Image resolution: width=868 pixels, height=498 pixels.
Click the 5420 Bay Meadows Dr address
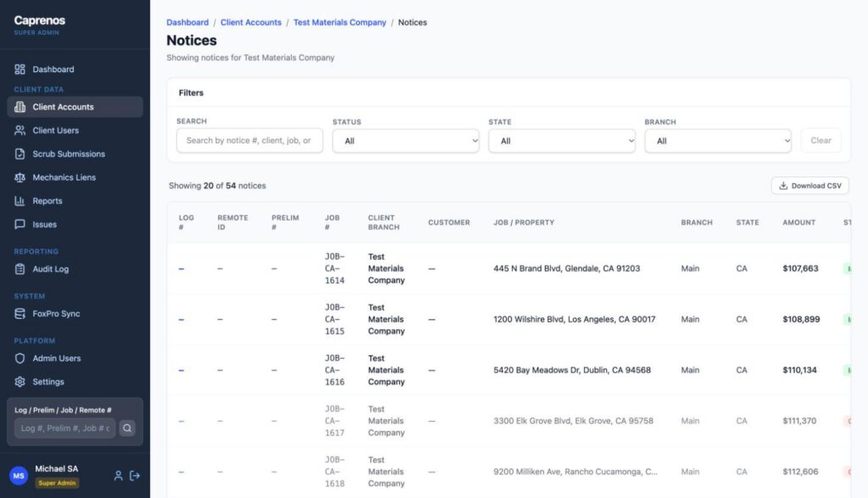pyautogui.click(x=572, y=370)
